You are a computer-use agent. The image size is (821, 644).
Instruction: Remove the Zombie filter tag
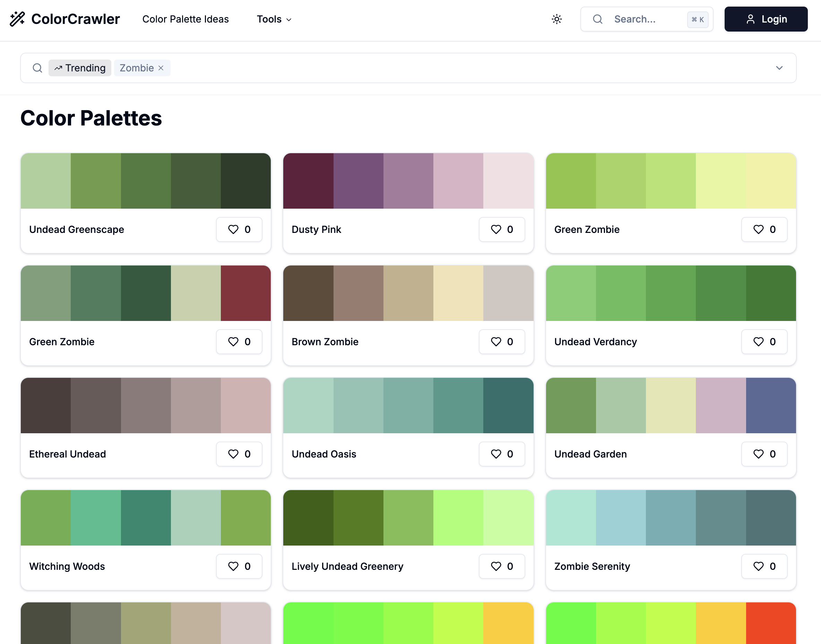pyautogui.click(x=161, y=68)
